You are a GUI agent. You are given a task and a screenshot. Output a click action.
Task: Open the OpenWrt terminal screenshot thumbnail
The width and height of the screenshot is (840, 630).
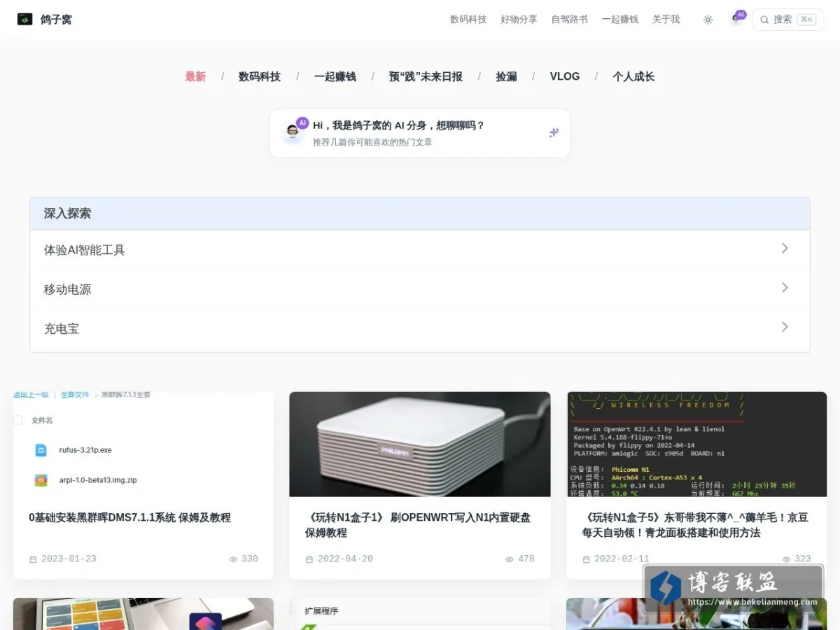pyautogui.click(x=696, y=444)
